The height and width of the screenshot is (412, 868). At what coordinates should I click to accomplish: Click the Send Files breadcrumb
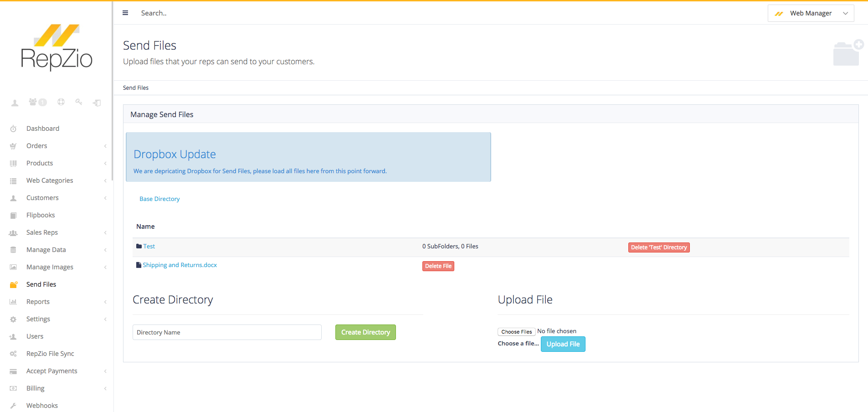[x=136, y=88]
